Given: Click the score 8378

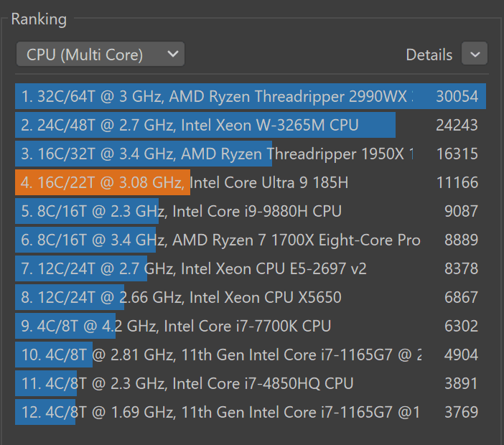Looking at the screenshot, I should click(x=461, y=268).
